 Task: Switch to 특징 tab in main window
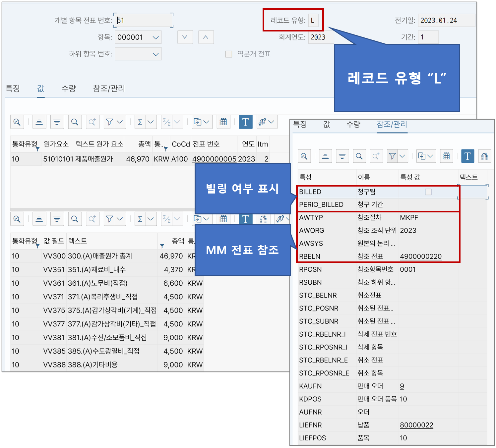13,88
